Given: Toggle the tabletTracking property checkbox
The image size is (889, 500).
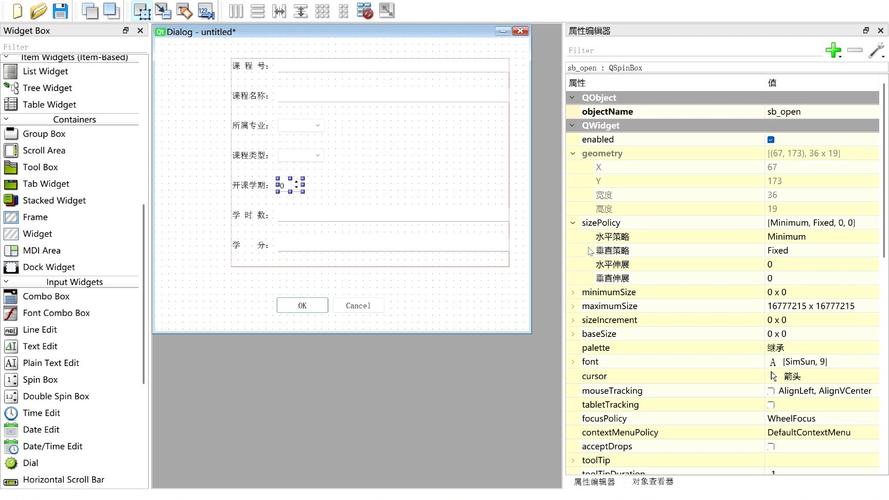Looking at the screenshot, I should pos(771,405).
